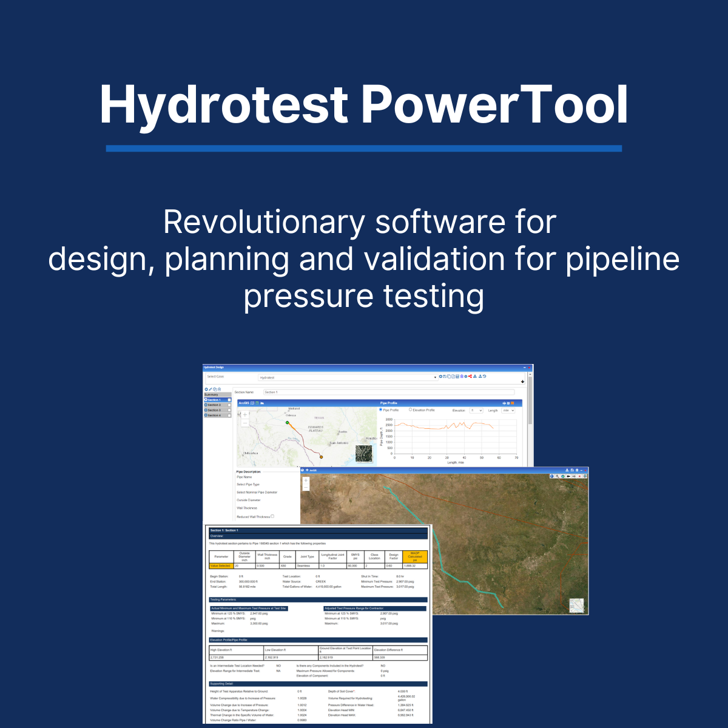Select the Pipe Profile radio button

click(381, 410)
